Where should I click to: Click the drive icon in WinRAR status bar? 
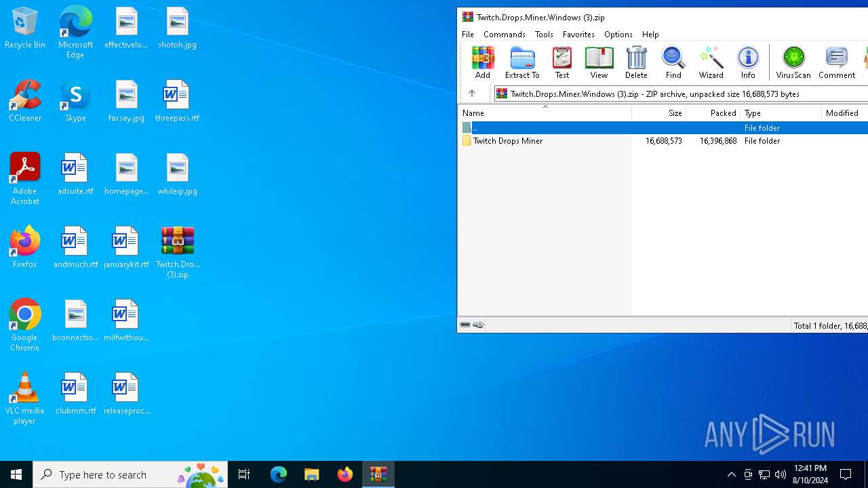(465, 325)
